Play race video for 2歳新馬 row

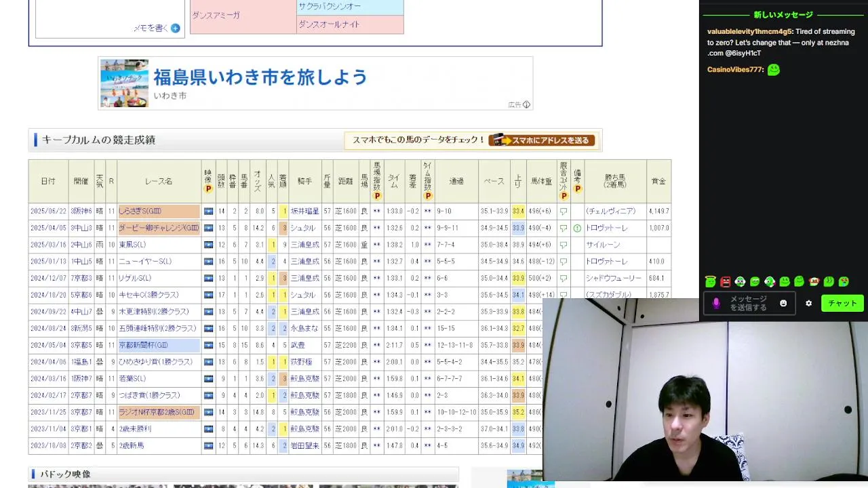click(x=208, y=445)
